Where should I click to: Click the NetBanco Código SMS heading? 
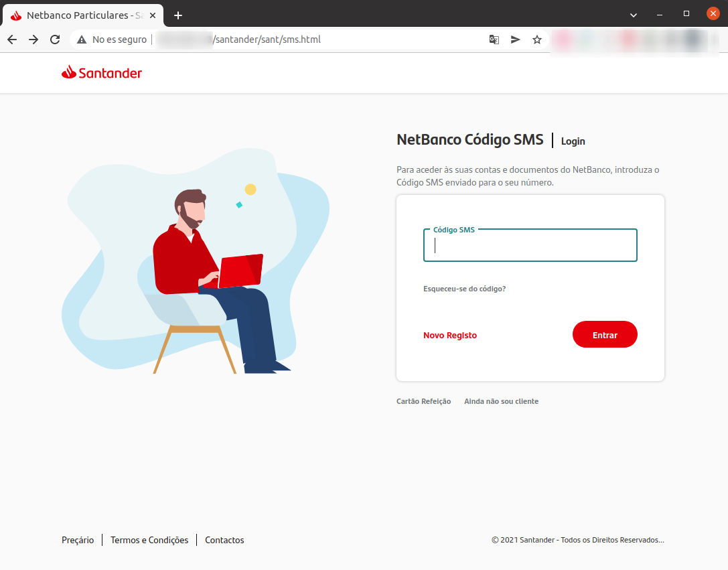470,140
